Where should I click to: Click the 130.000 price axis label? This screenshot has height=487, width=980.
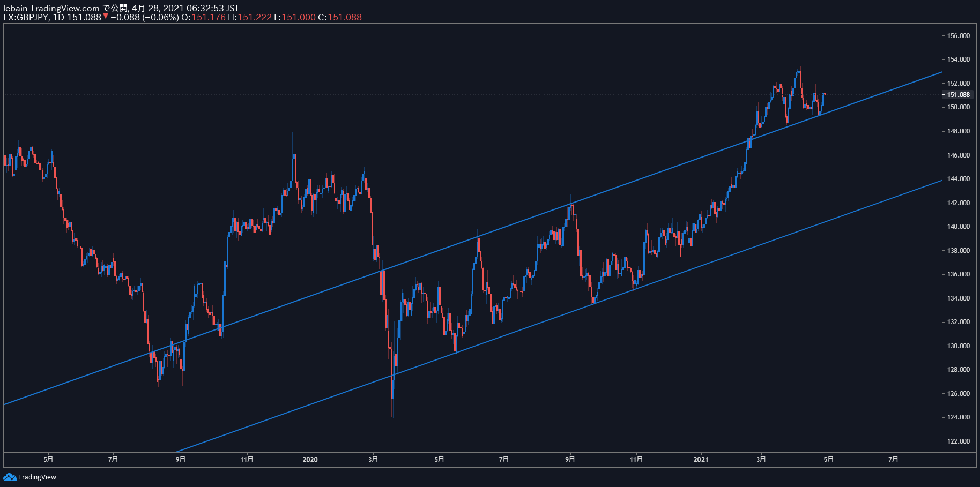pos(958,346)
